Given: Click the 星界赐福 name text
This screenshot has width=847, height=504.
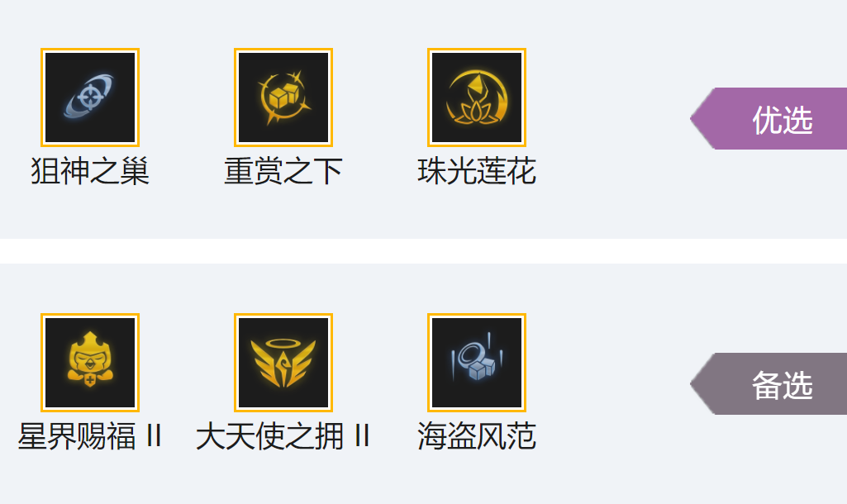Looking at the screenshot, I should 77,436.
